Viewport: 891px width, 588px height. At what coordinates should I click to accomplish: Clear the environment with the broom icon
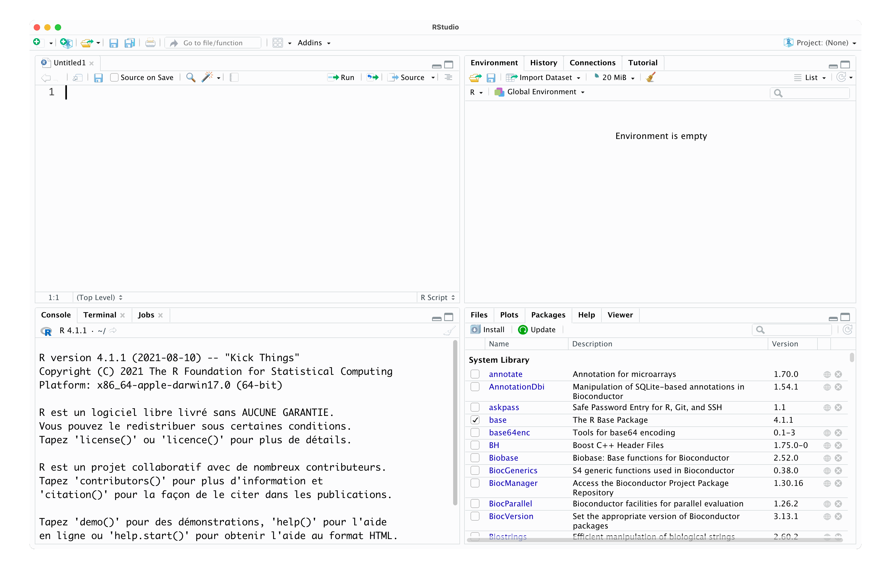point(651,78)
